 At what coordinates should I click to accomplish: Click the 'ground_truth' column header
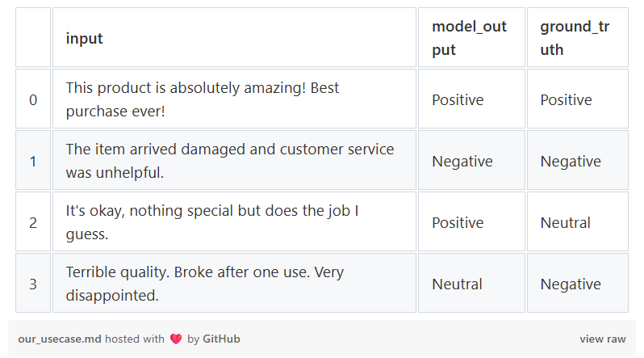click(x=575, y=38)
